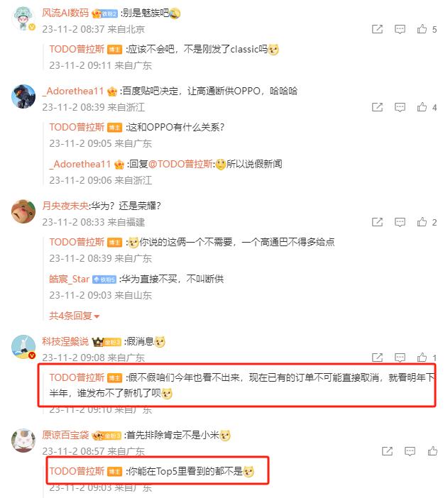Open 原谅百宝袋's avatar thumbnail

pyautogui.click(x=23, y=441)
